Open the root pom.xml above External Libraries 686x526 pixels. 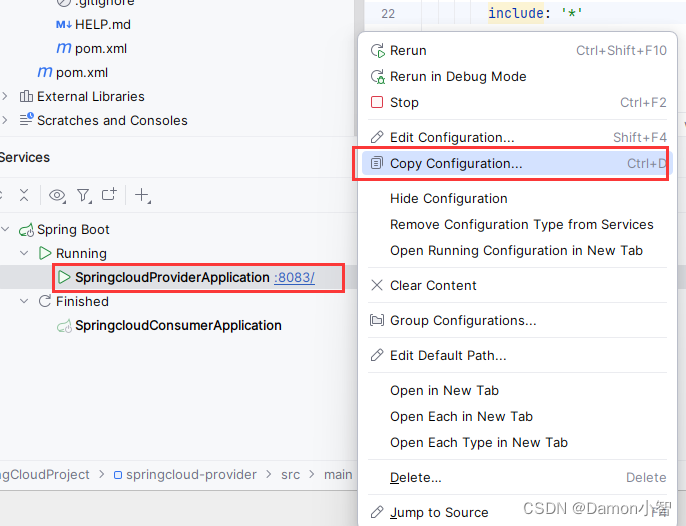click(82, 73)
